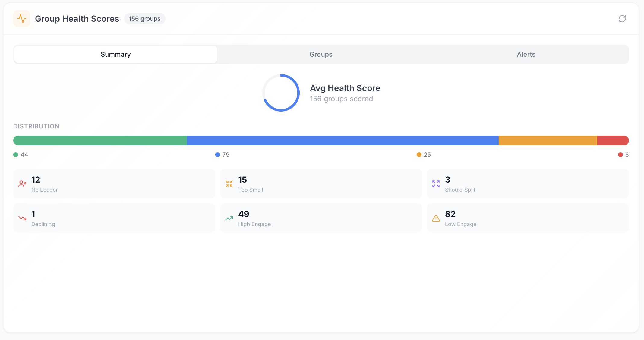This screenshot has width=644, height=340.
Task: Click the Should Split expand-arrows icon
Action: pos(436,184)
